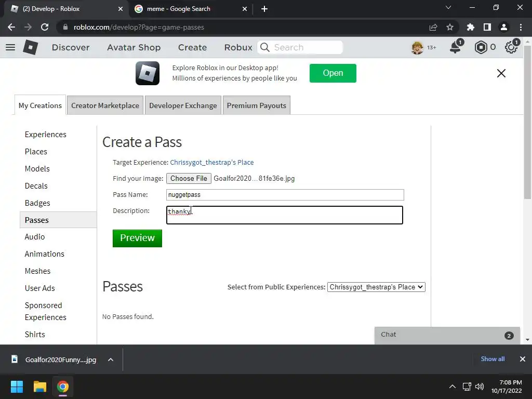
Task: Select Animations in the sidebar
Action: click(45, 254)
